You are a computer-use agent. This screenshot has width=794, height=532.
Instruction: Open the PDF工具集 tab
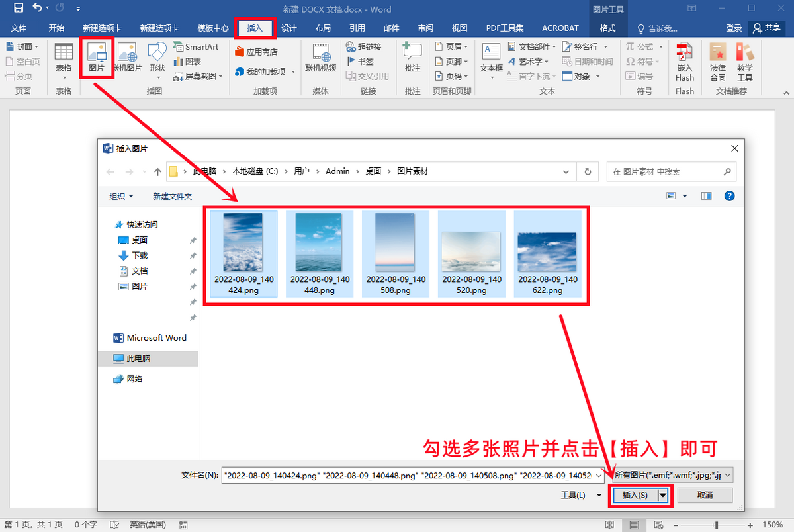point(505,28)
